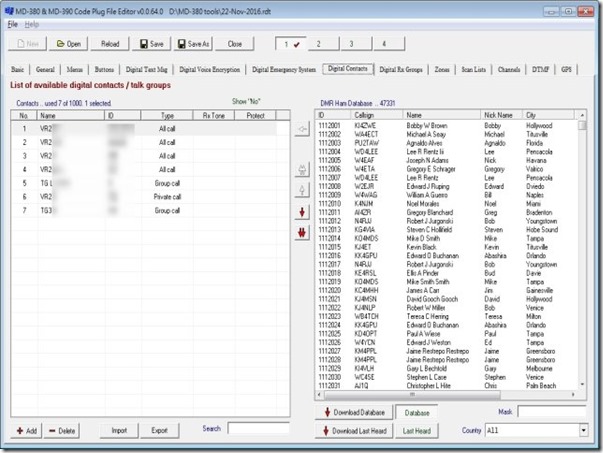Screen dimensions: 603x453
Task: Sort contacts by the Type column header
Action: pyautogui.click(x=167, y=115)
